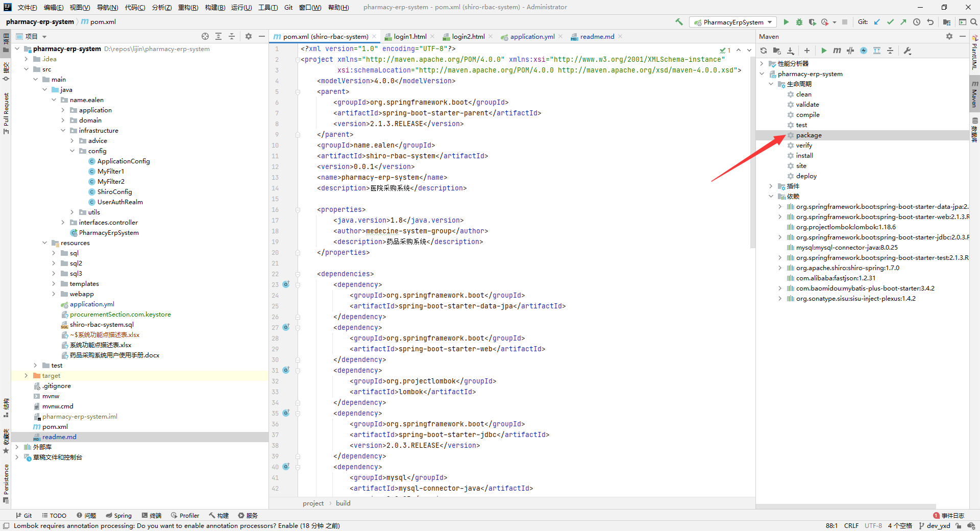Open the Profiler tool window
The image size is (980, 531).
click(x=185, y=516)
